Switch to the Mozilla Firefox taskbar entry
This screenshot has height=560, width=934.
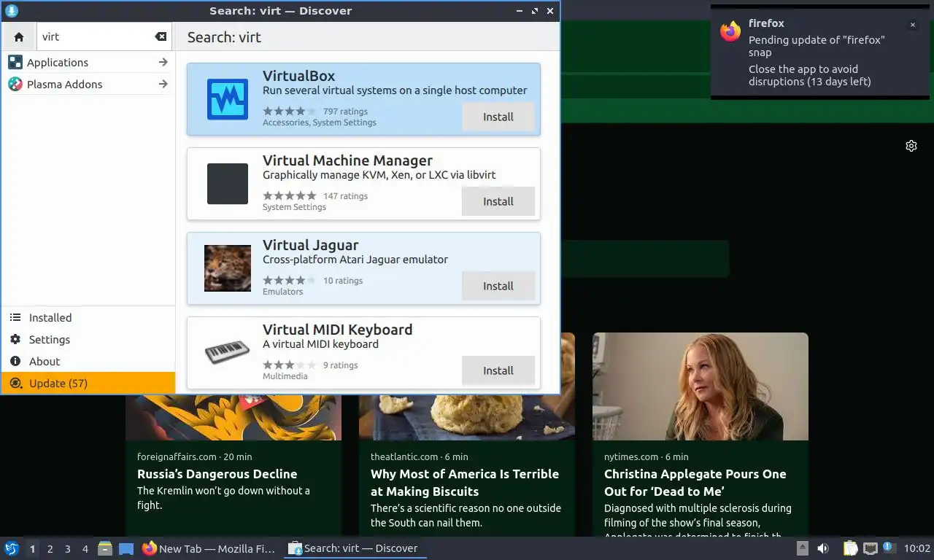click(209, 548)
